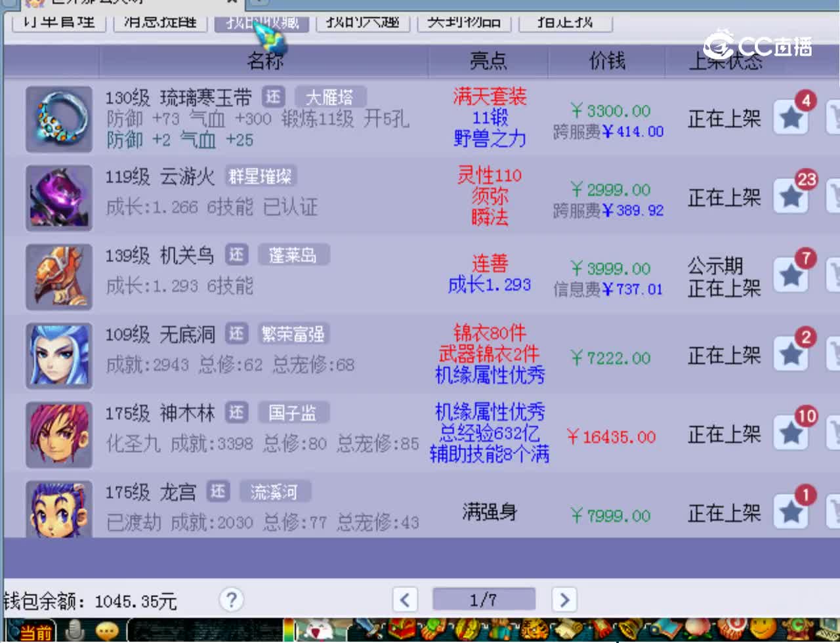The image size is (840, 643).
Task: Open the 无底洞 character avatar
Action: [59, 356]
